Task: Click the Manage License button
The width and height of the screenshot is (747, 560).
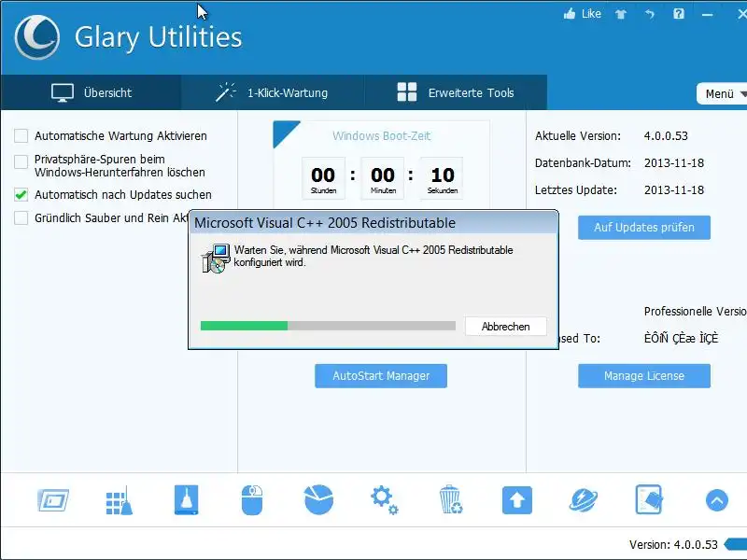Action: (644, 376)
